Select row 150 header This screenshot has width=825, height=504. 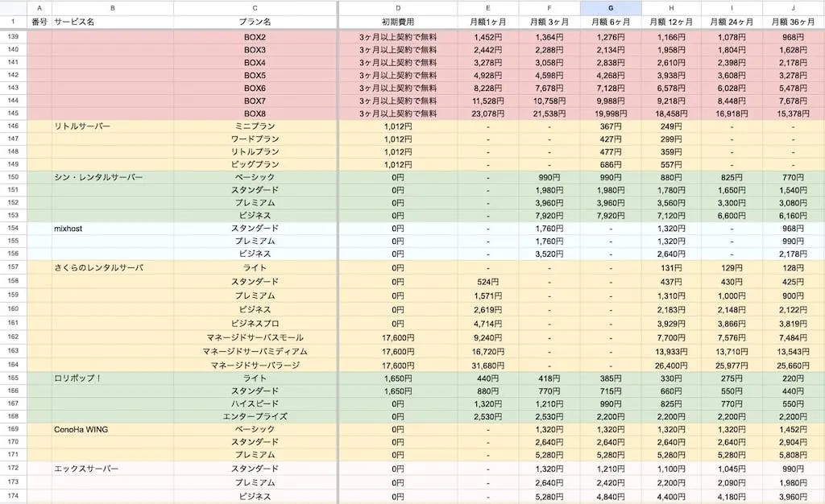coord(13,177)
